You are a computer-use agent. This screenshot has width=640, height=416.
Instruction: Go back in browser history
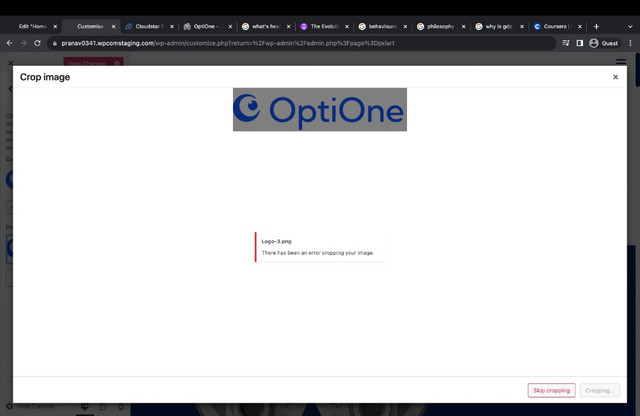(9, 43)
